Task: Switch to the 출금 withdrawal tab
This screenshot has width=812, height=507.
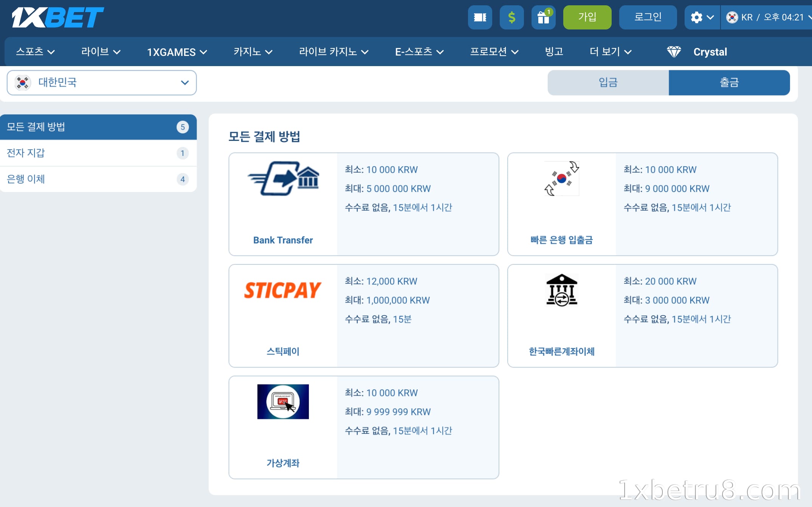Action: [x=729, y=82]
